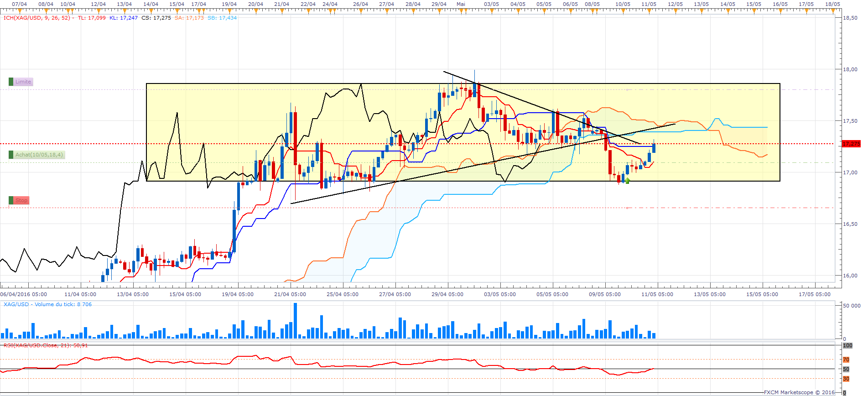
Task: Click the 18,00 level on the price axis
Action: point(850,69)
